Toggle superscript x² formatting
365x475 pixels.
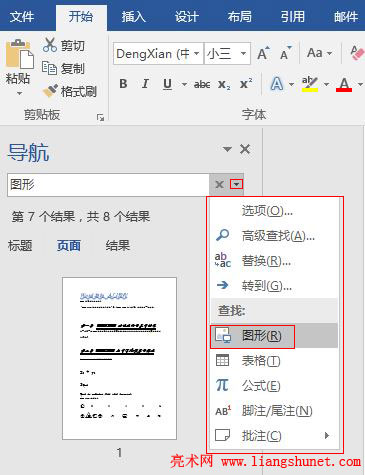click(246, 84)
